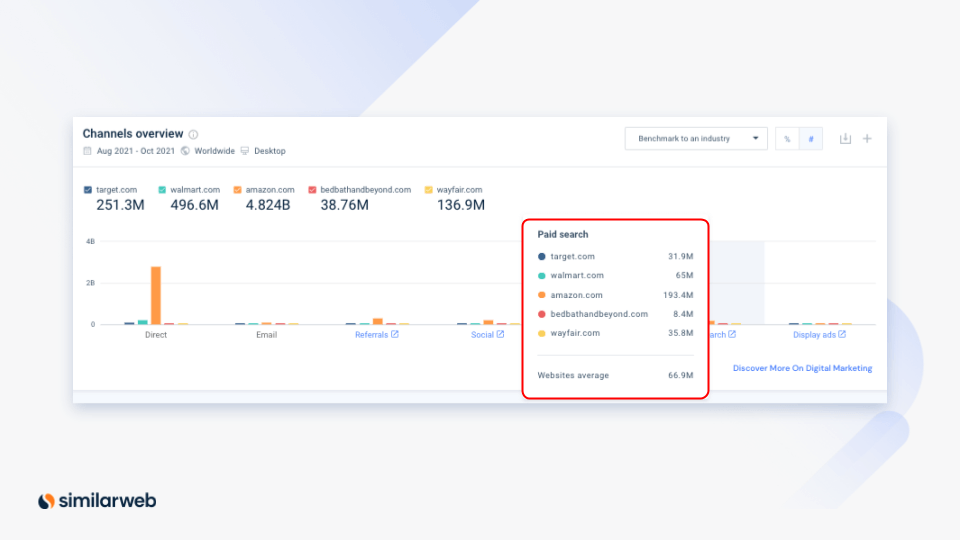Click the info icon beside Channels overview
Screen dimensions: 960x540
194,134
